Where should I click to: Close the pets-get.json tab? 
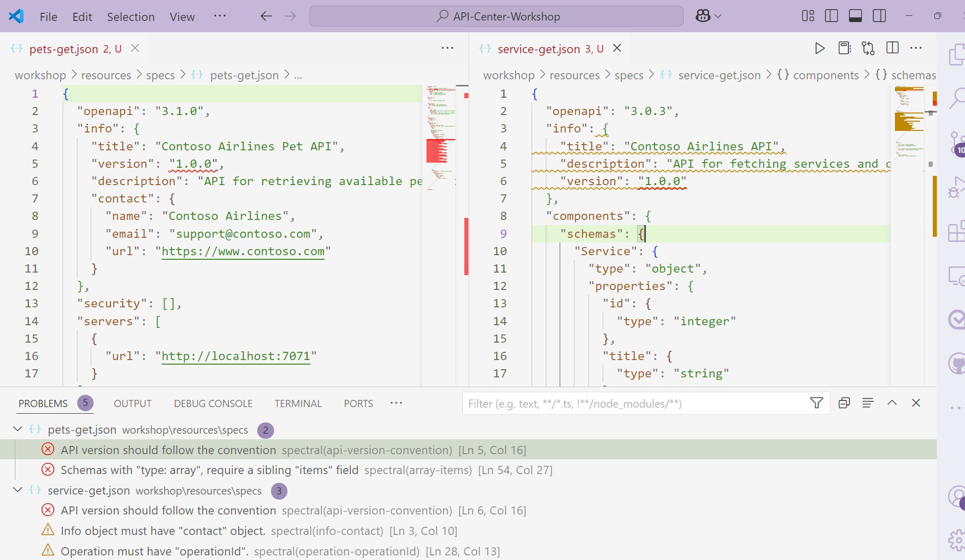[x=135, y=48]
